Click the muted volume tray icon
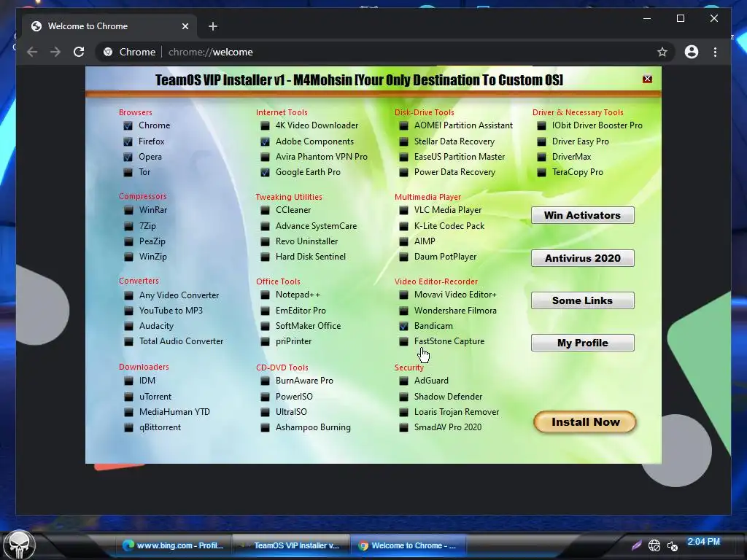 [672, 545]
